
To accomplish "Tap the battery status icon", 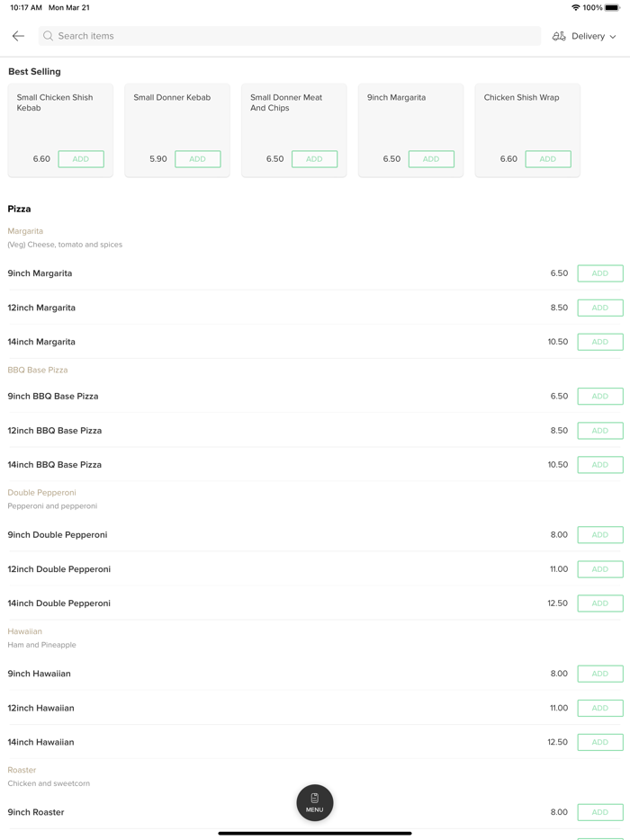I will tap(613, 7).
